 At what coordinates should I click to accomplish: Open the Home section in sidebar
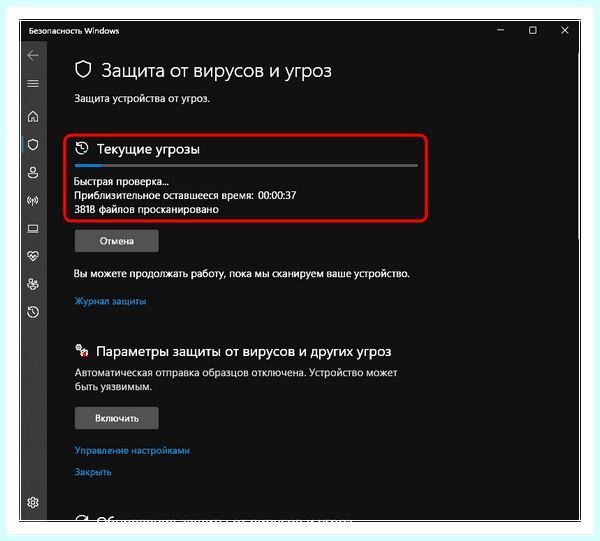click(33, 116)
